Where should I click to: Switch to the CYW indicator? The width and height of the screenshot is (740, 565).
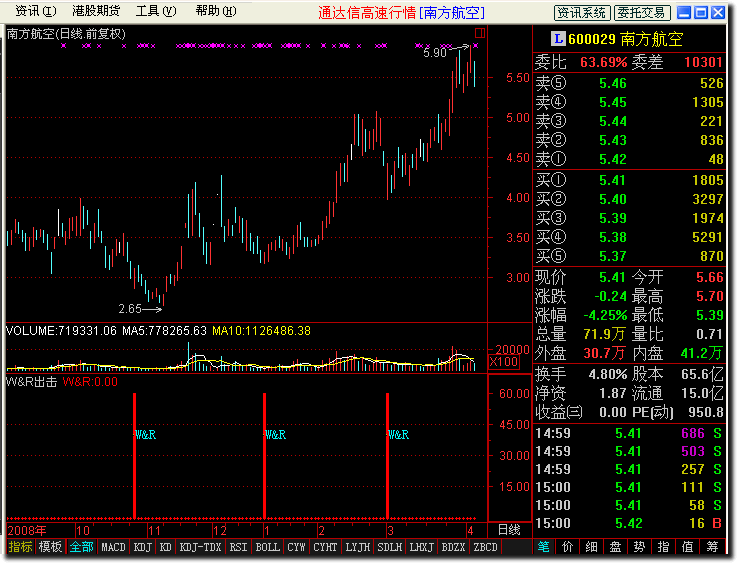296,547
